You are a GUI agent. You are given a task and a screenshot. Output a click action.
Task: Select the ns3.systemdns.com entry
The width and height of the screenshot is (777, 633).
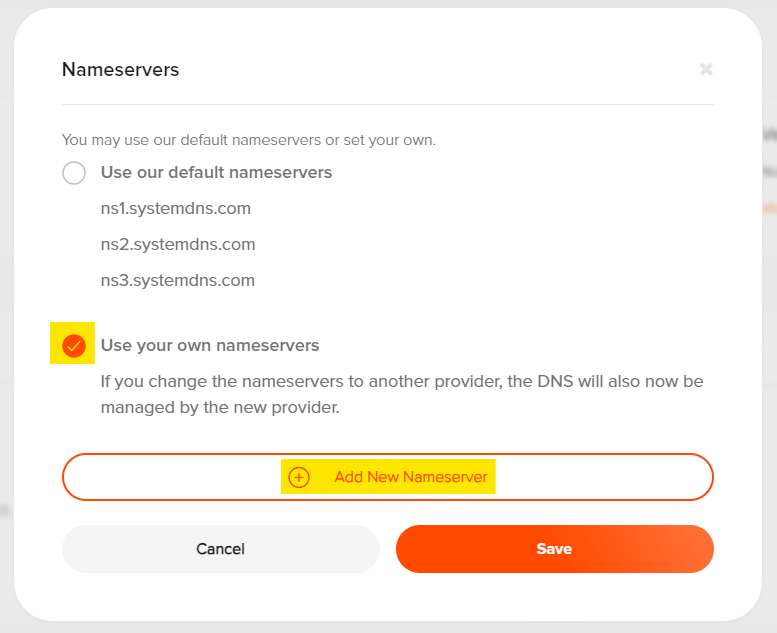pos(178,281)
